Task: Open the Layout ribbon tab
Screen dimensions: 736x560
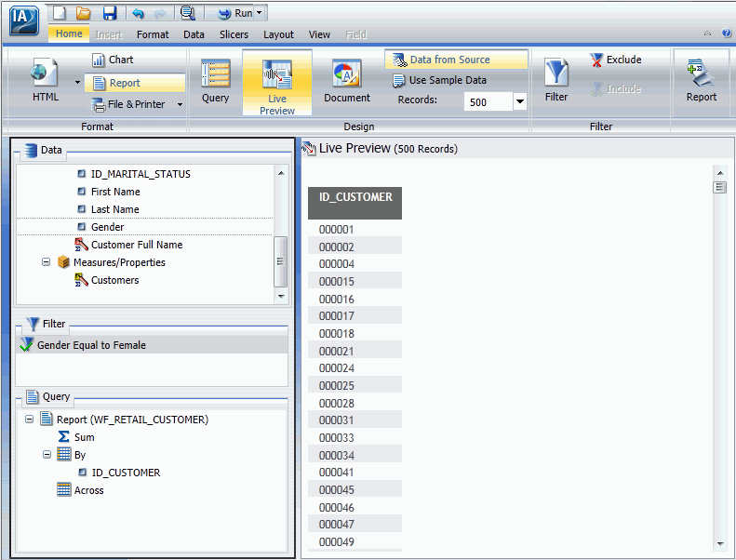Action: 278,34
